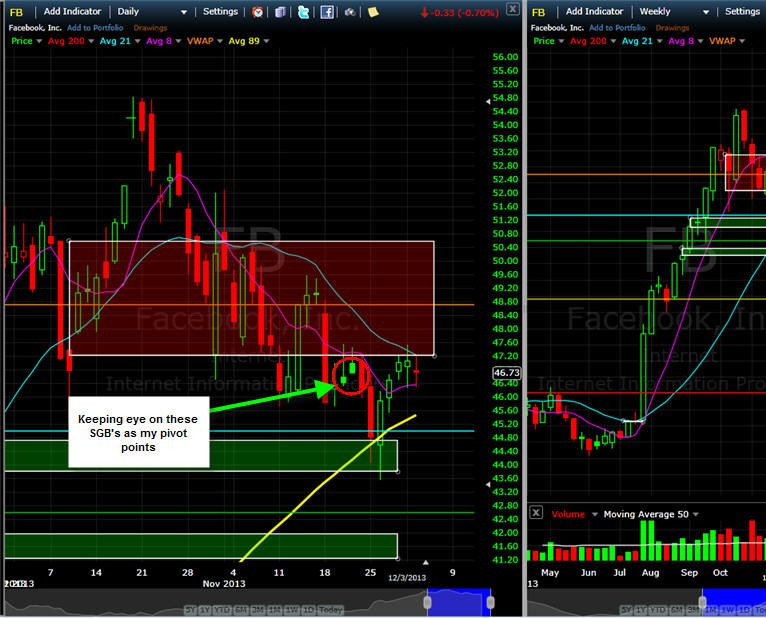Close the Volume indicator panel with its X
766x618 pixels.
pyautogui.click(x=536, y=512)
